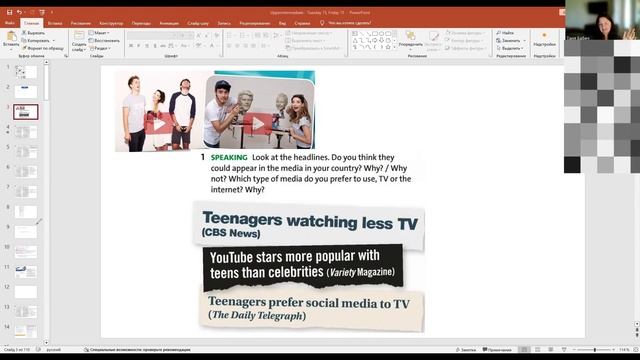Image resolution: width=640 pixels, height=360 pixels.
Task: Select slide 5 thumbnail
Action: point(26,152)
